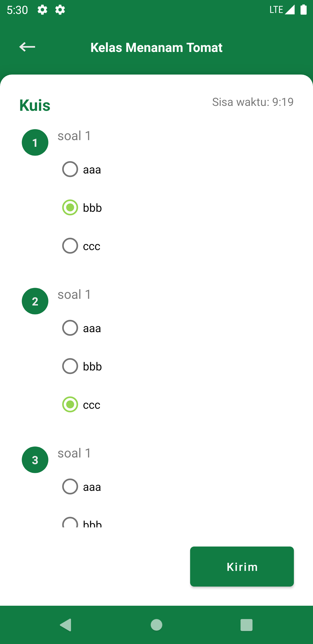Choose aaa for question 3
The image size is (313, 644).
pos(82,486)
